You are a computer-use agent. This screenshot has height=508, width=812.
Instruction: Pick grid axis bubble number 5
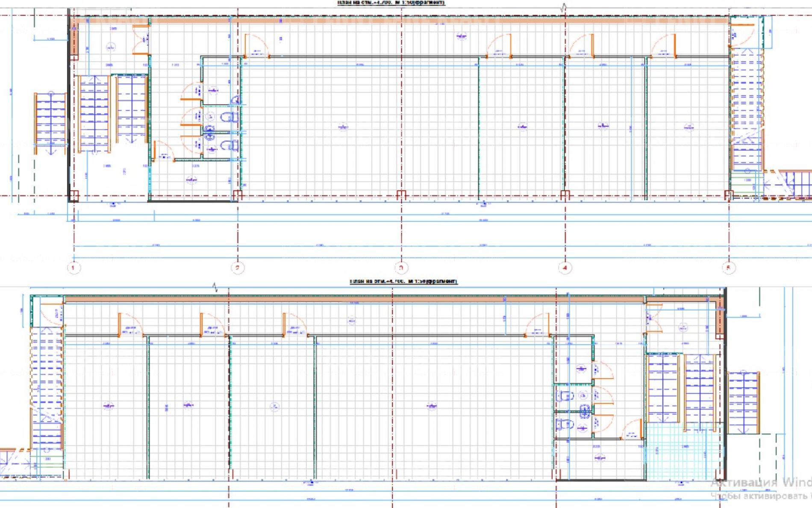[x=729, y=268]
